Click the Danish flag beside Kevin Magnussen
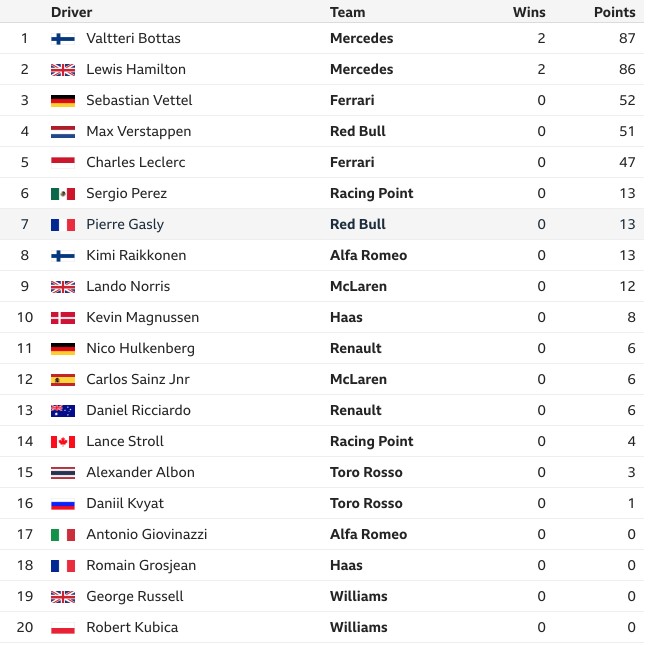 pyautogui.click(x=63, y=318)
